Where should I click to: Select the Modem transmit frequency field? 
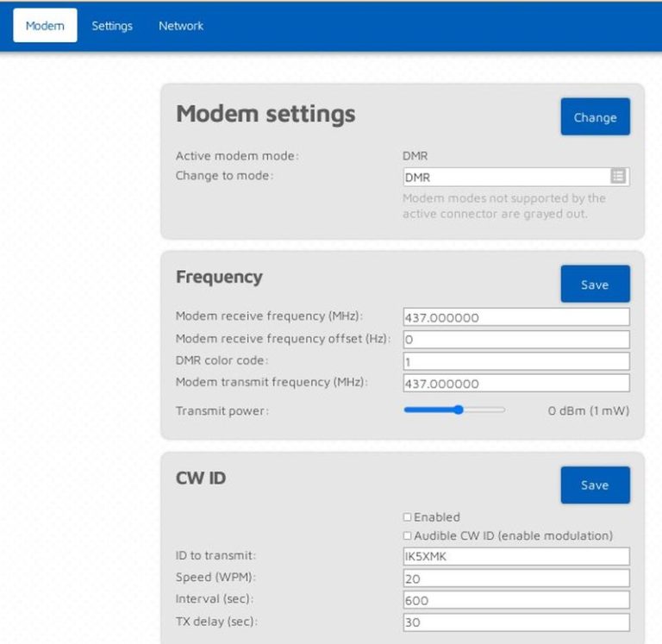coord(516,383)
